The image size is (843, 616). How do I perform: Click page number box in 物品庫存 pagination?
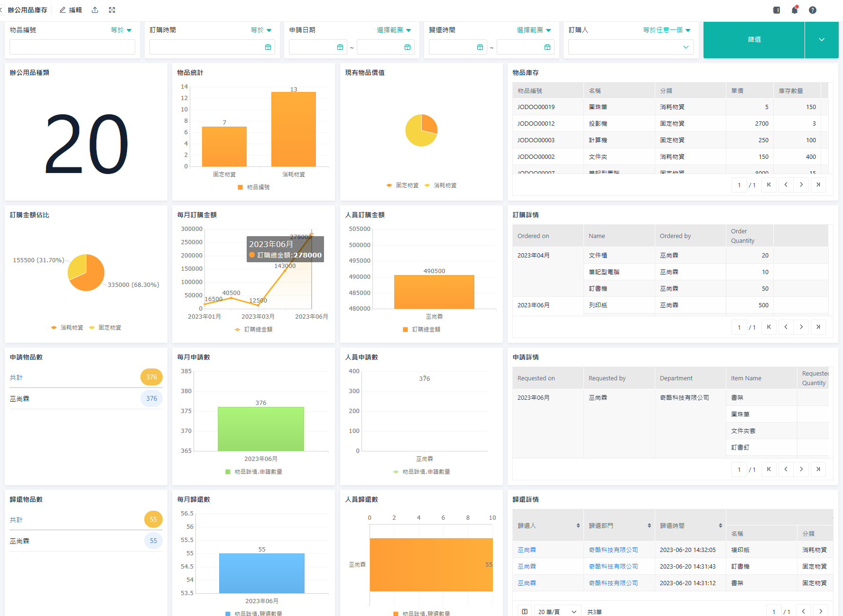coord(739,185)
